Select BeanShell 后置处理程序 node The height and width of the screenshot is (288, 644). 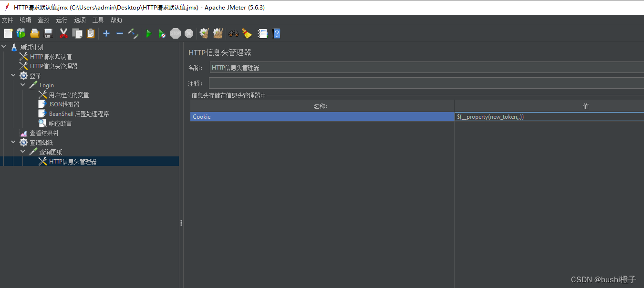click(x=79, y=114)
